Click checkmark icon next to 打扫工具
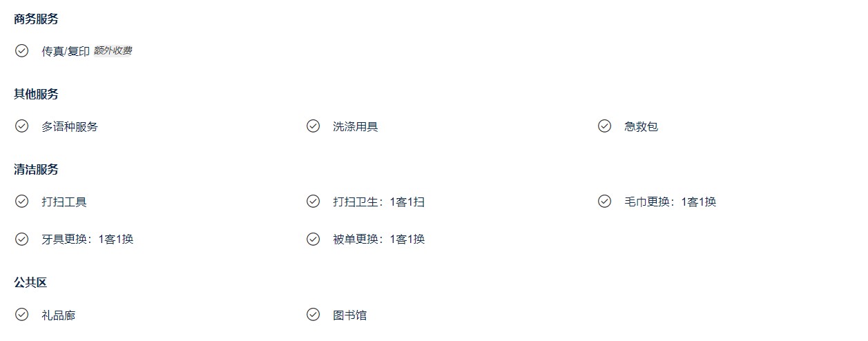This screenshot has width=868, height=341. (21, 201)
